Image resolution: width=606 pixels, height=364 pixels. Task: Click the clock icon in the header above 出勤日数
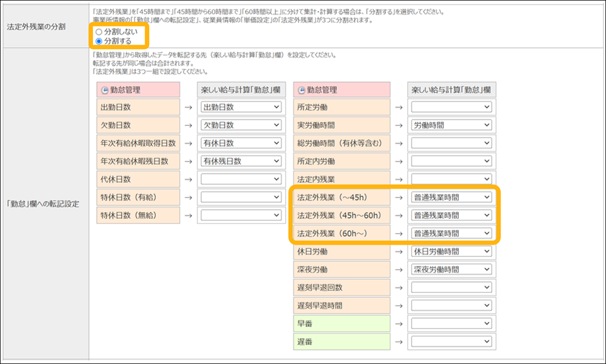[105, 89]
